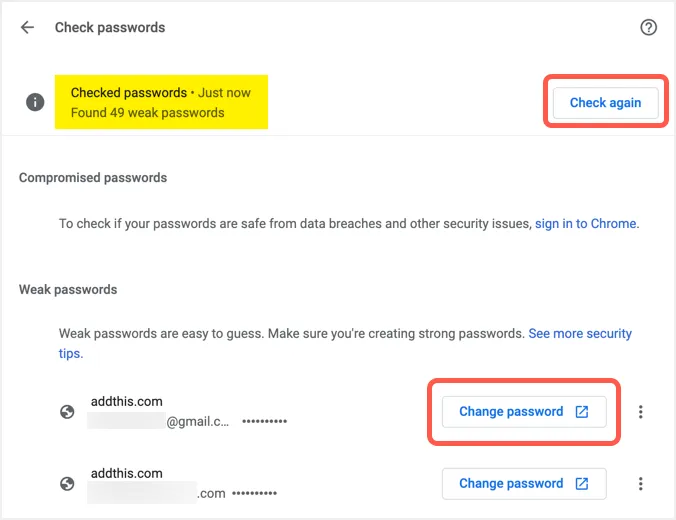
Task: Click globe icon of first addthis.com entry
Action: [x=67, y=411]
